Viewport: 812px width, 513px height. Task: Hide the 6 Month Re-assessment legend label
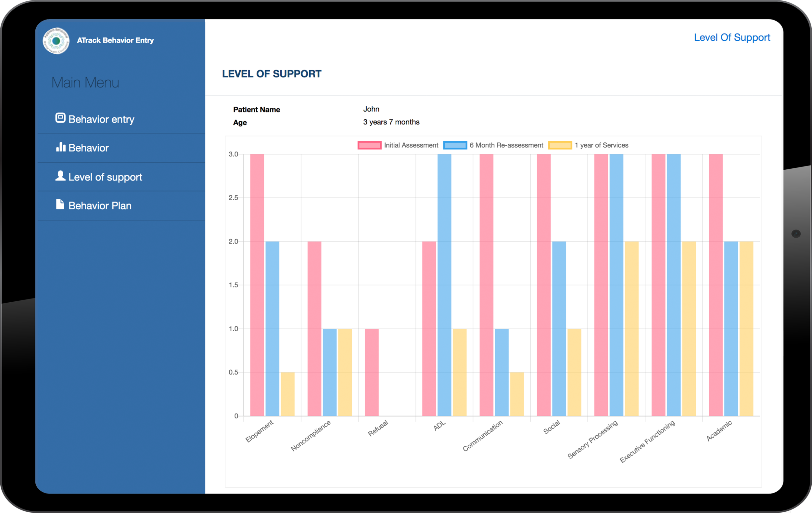point(506,145)
